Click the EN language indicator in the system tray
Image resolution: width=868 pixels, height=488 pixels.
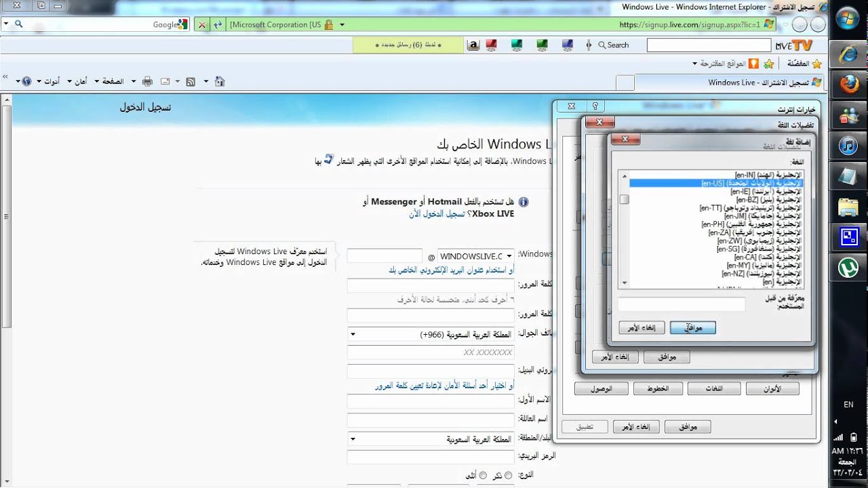848,405
